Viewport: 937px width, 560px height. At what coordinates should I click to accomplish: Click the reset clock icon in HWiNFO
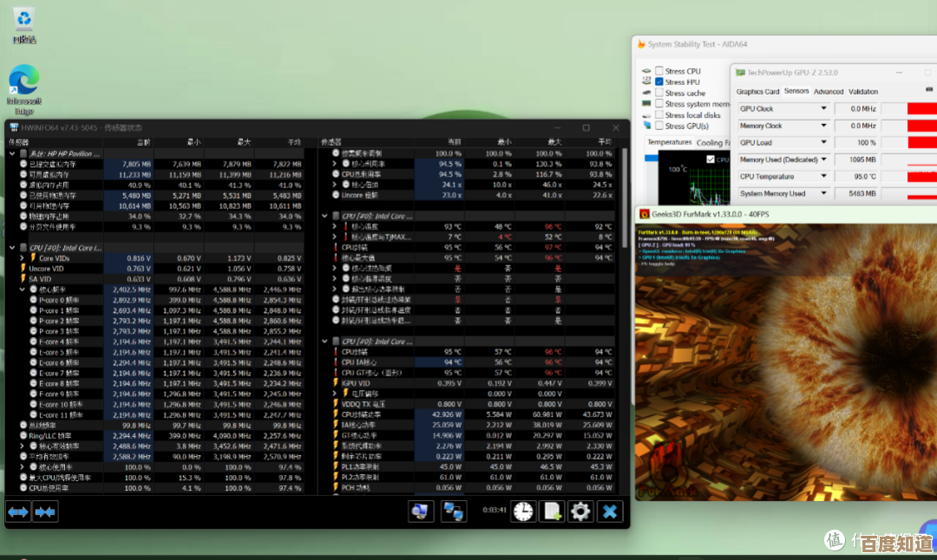[x=522, y=511]
